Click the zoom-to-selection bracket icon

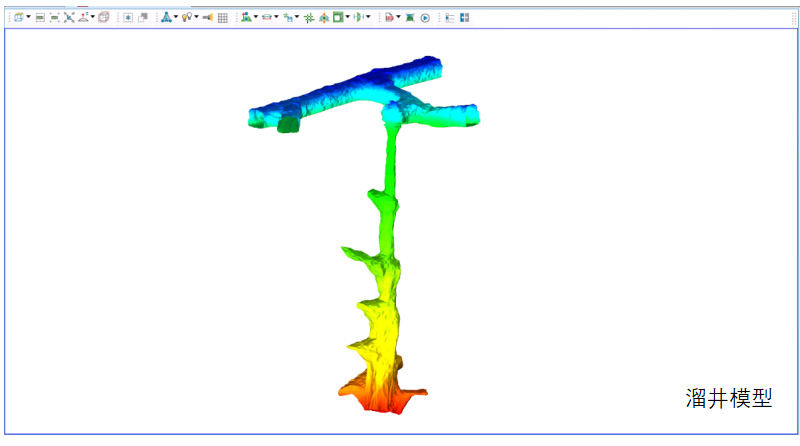pos(55,18)
